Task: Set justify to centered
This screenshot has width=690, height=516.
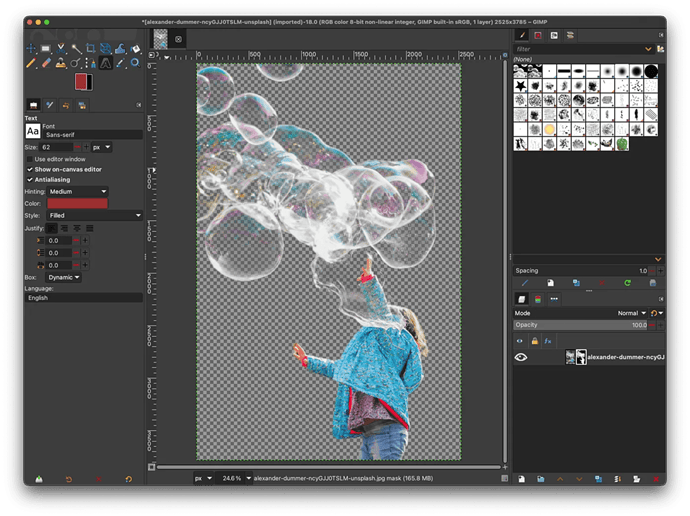Action: [x=77, y=228]
